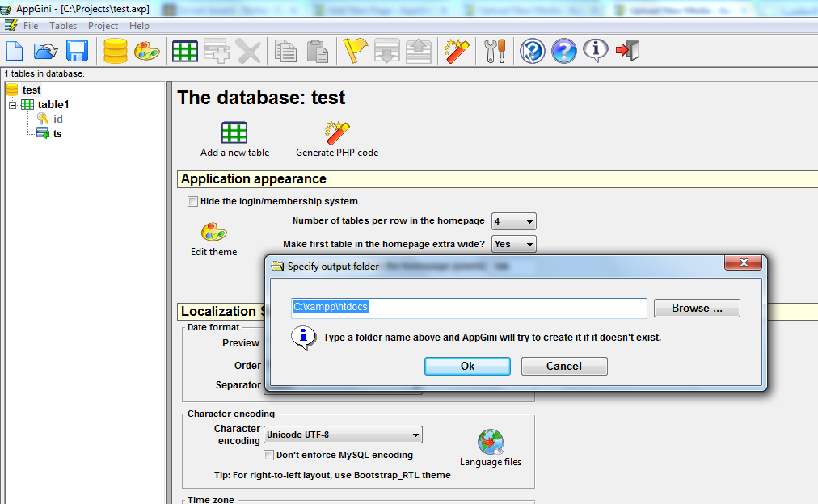This screenshot has height=504, width=818.
Task: Select the ts field in tree
Action: [57, 134]
